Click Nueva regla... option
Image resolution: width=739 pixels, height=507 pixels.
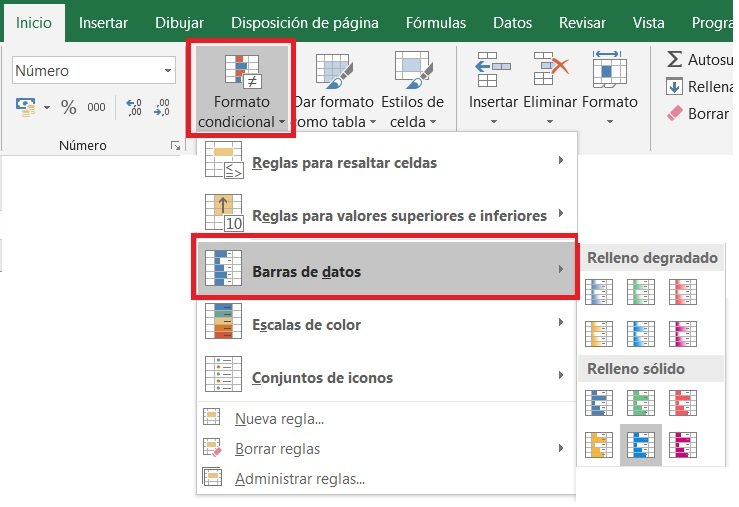coord(386,418)
